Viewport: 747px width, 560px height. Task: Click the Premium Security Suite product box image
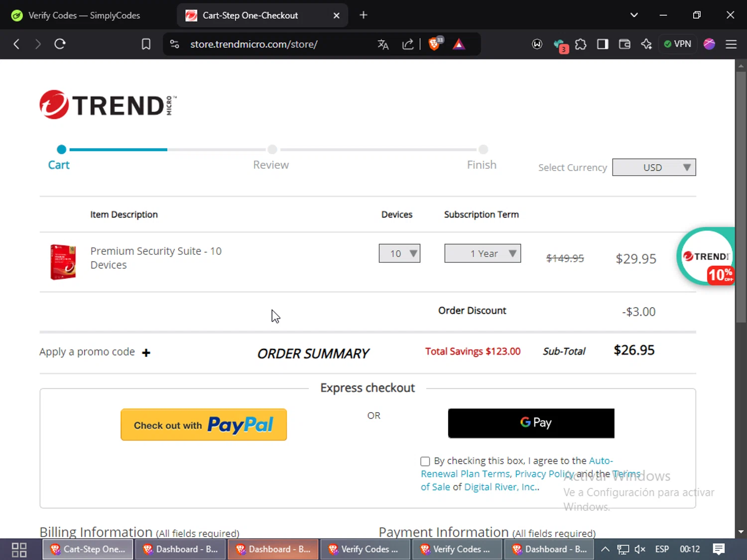(x=63, y=262)
